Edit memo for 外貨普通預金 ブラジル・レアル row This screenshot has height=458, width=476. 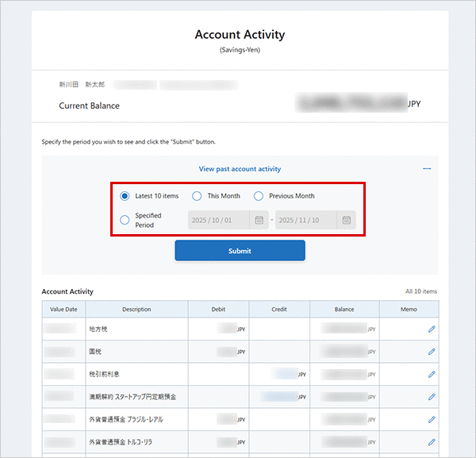[432, 419]
